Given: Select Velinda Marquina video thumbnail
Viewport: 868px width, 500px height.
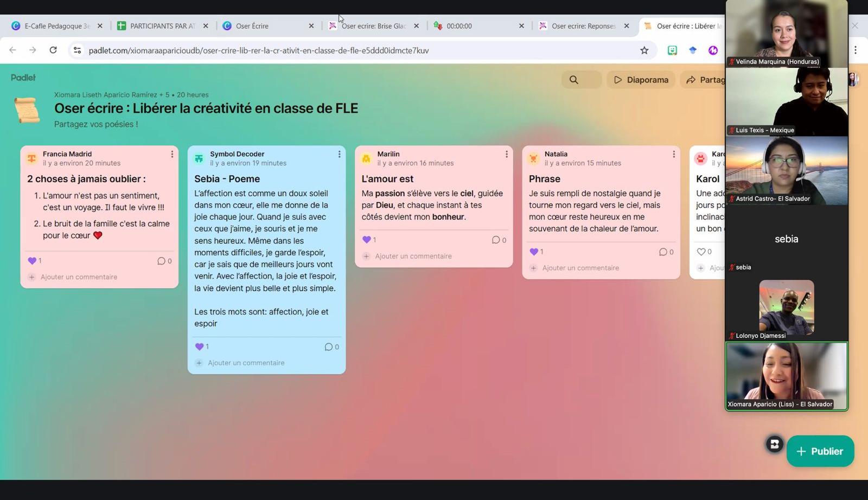Looking at the screenshot, I should click(787, 34).
